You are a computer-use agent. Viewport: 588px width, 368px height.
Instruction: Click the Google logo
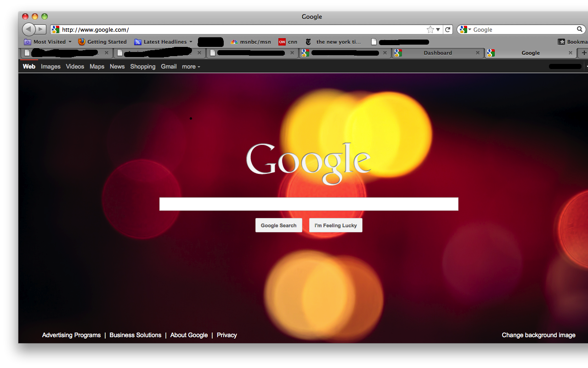tap(308, 163)
